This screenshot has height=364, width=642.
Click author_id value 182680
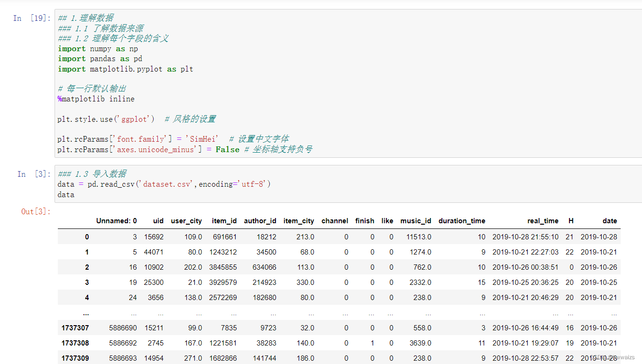point(265,298)
